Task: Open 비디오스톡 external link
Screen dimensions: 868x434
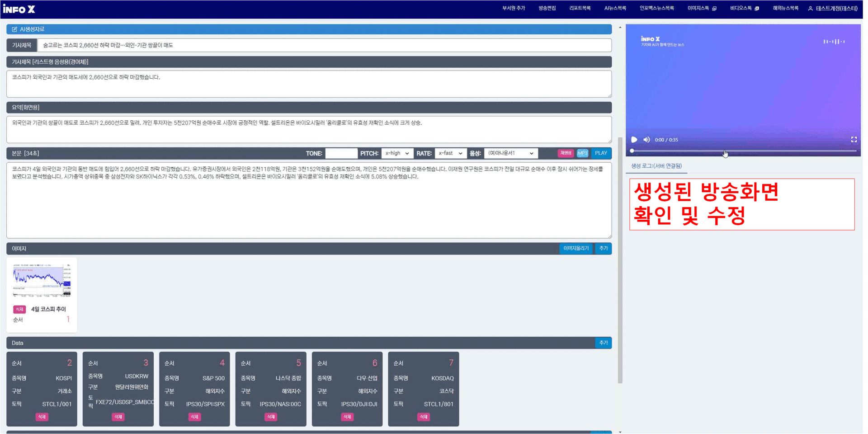Action: click(x=744, y=8)
